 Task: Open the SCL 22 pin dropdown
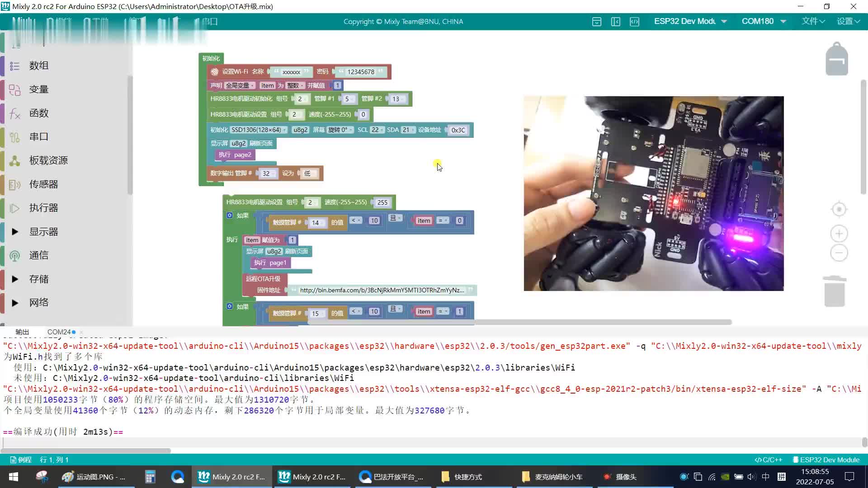click(377, 130)
